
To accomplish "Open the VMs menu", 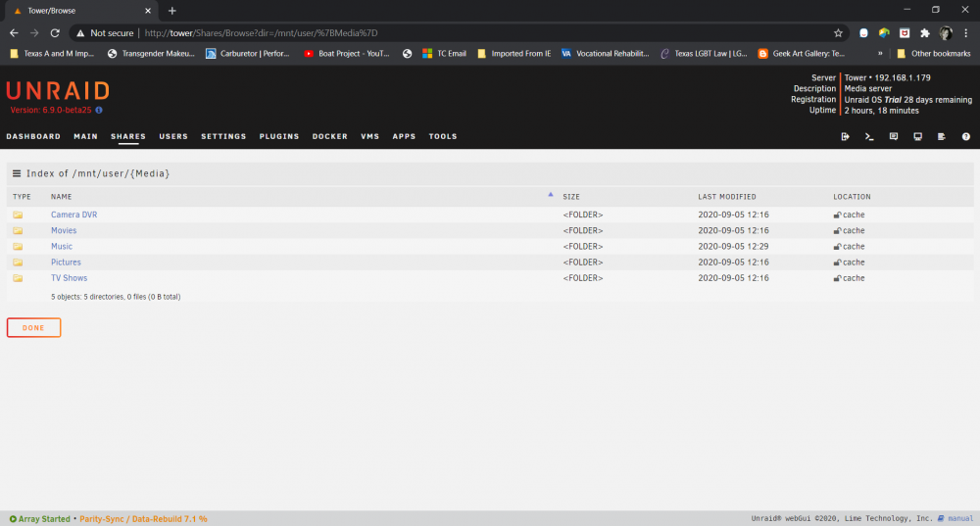I will pos(370,136).
